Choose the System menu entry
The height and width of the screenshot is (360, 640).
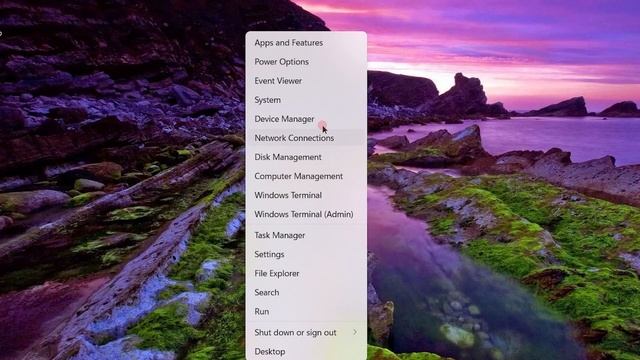click(x=306, y=100)
